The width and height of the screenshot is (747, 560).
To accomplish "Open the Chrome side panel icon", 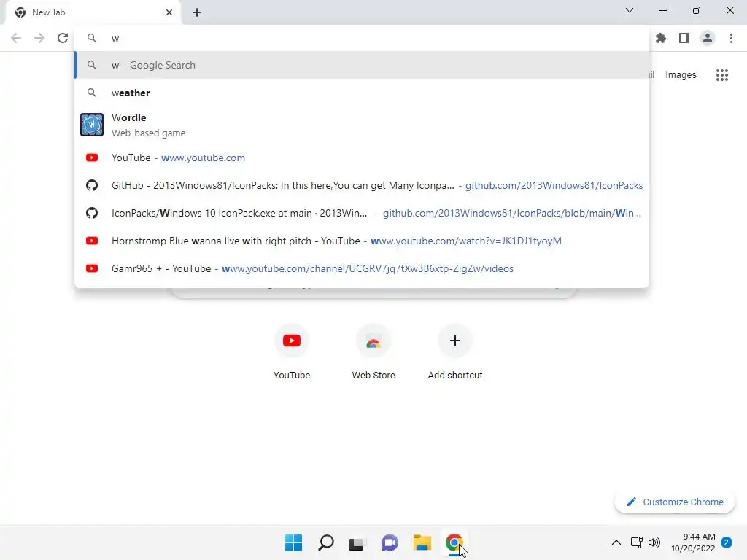I will coord(684,38).
